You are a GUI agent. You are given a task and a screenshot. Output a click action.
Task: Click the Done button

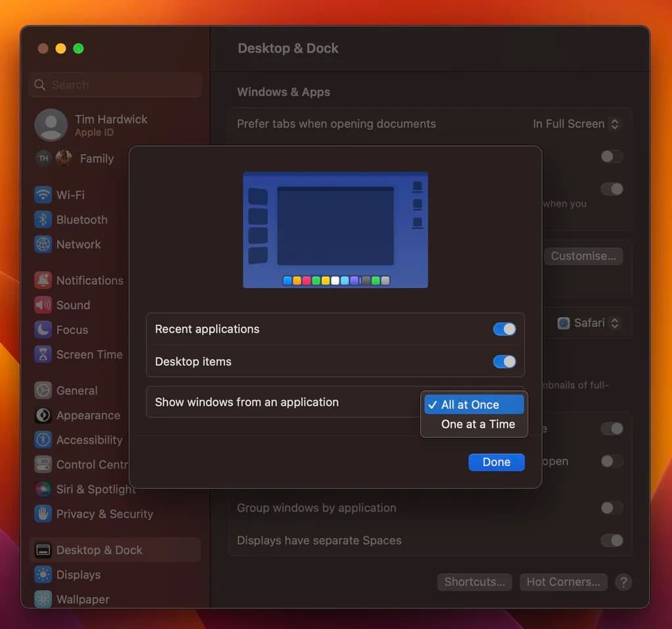[496, 462]
